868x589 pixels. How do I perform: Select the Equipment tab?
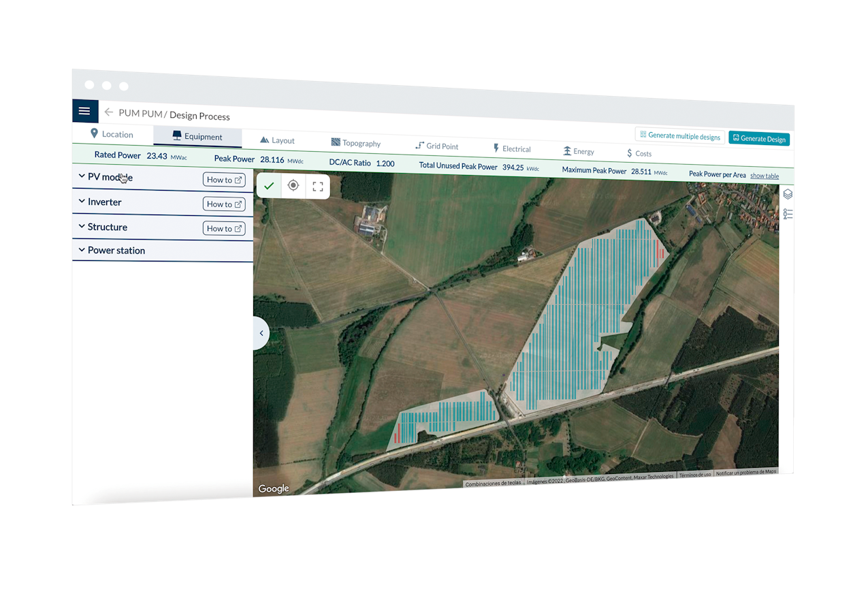(x=197, y=136)
